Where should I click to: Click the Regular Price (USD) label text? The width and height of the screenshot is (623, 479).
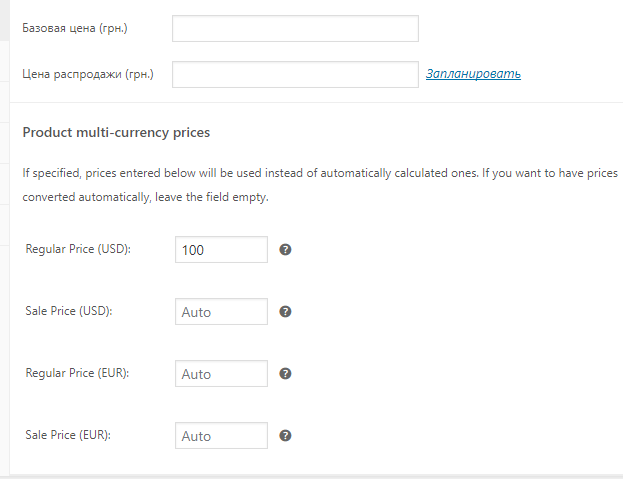(78, 249)
